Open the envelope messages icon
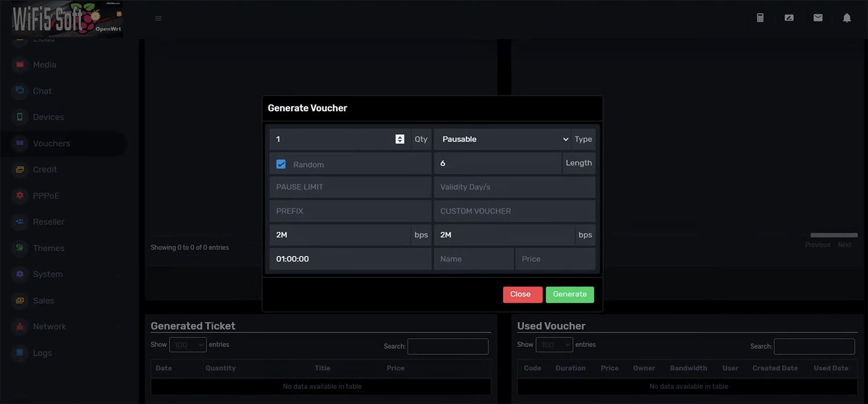This screenshot has height=404, width=868. click(818, 18)
